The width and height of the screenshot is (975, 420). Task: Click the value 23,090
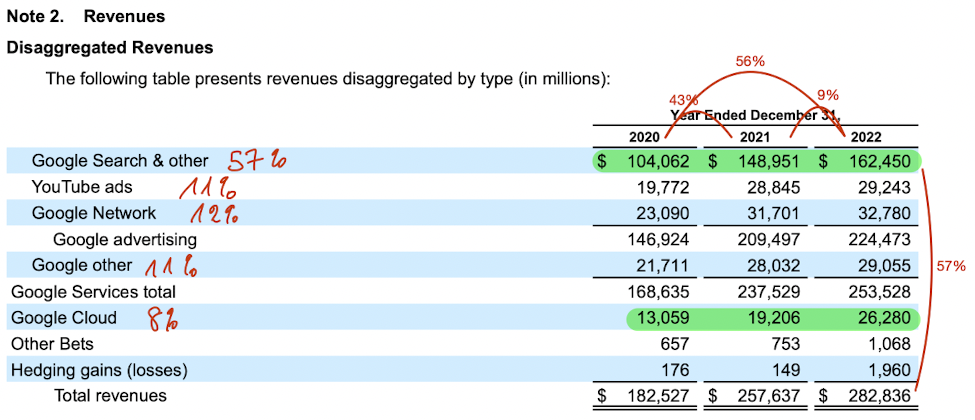(x=662, y=214)
